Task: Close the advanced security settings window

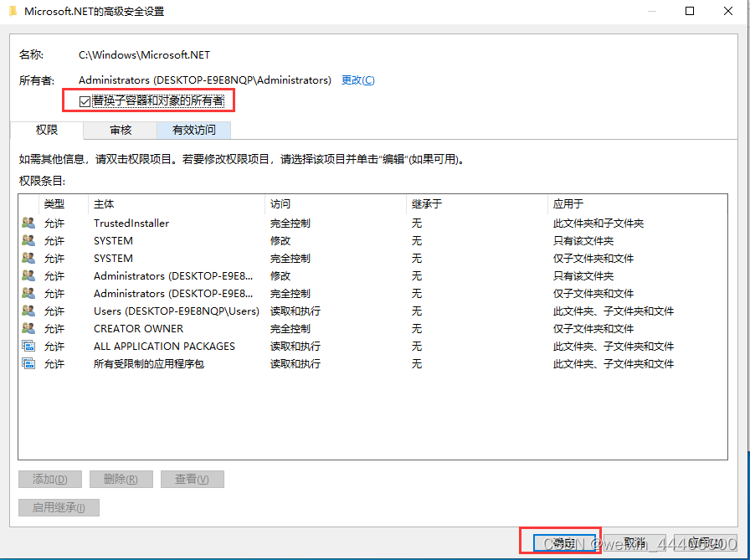Action: point(728,11)
